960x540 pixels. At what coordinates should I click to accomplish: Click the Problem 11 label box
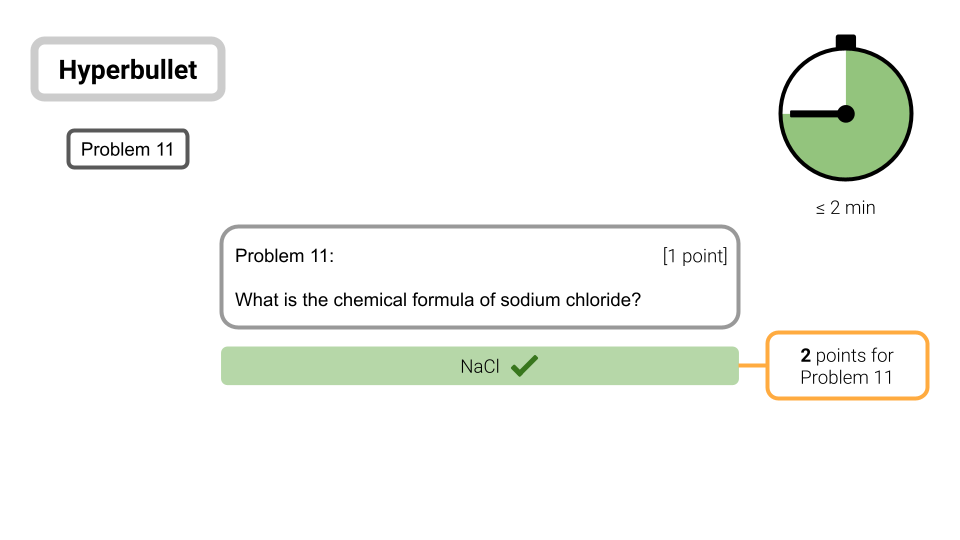[128, 149]
